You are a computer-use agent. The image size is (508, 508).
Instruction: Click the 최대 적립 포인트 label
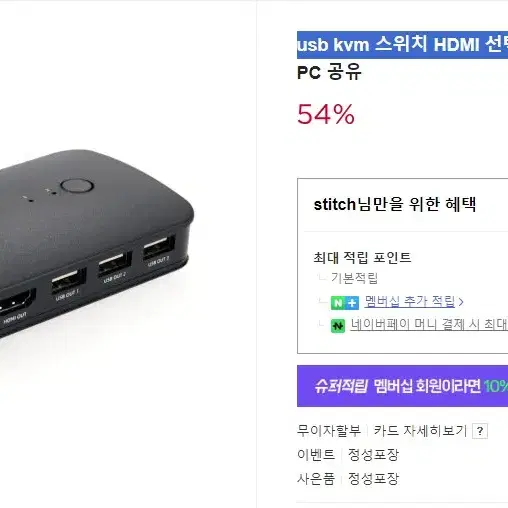362,258
